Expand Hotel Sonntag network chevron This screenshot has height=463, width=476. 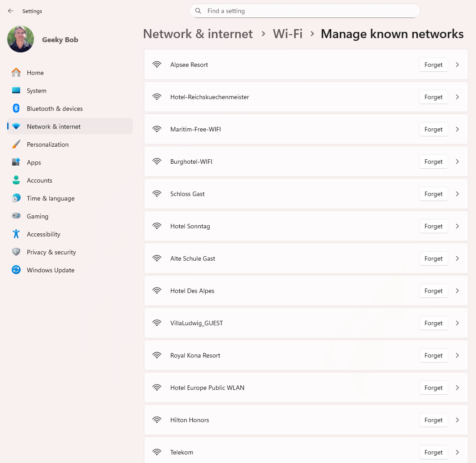click(x=457, y=226)
